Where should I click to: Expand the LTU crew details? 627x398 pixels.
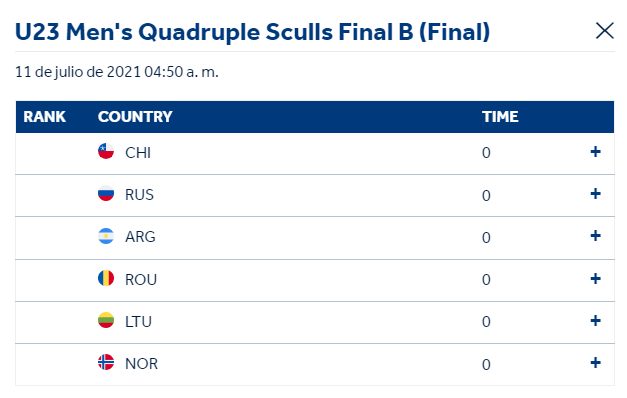click(595, 320)
